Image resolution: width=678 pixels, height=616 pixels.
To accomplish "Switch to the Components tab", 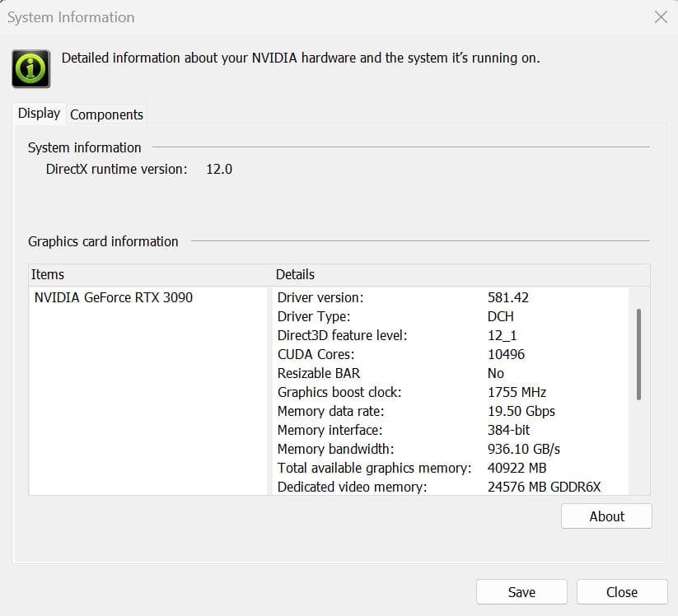I will point(106,114).
